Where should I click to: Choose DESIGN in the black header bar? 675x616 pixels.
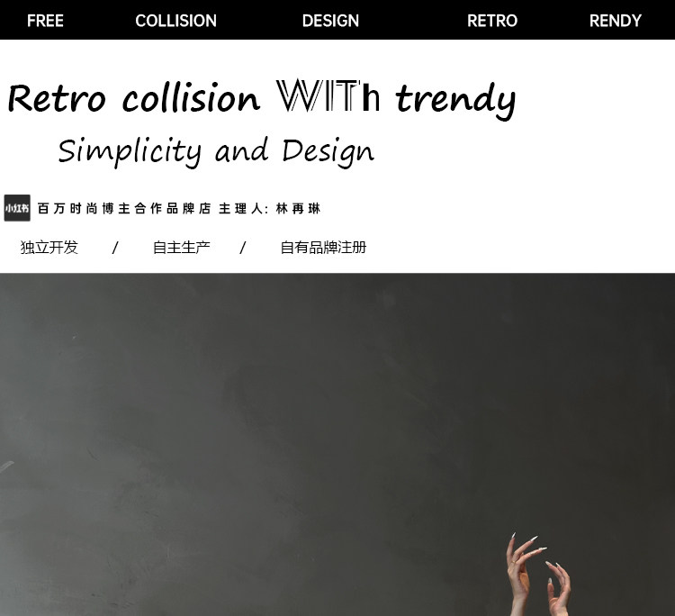click(330, 21)
